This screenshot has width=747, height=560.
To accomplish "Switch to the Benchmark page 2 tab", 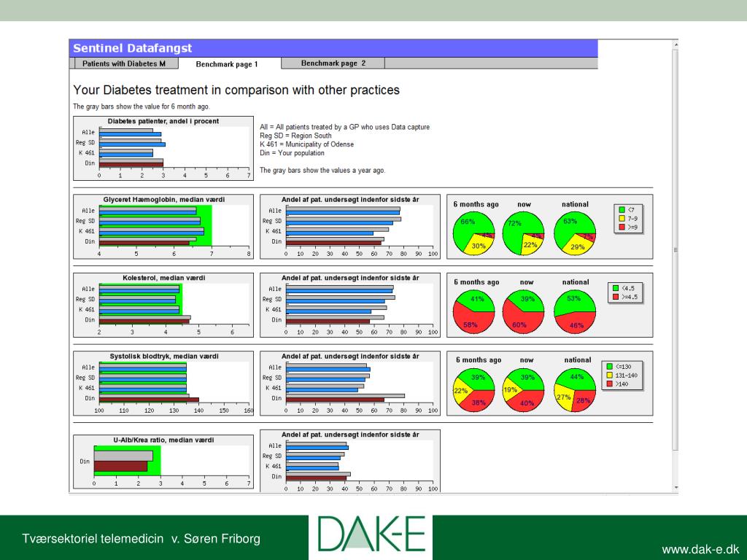I will coord(333,63).
